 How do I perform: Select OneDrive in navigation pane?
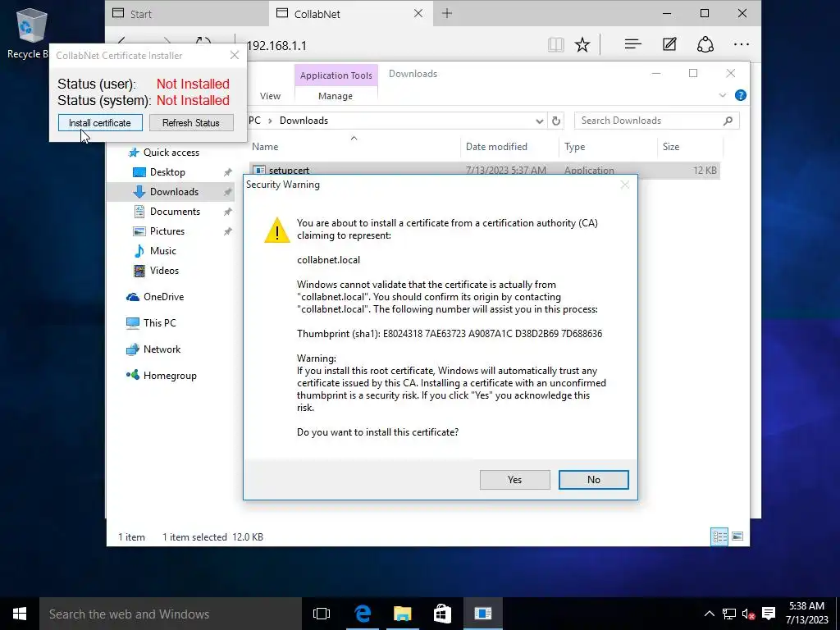[163, 297]
